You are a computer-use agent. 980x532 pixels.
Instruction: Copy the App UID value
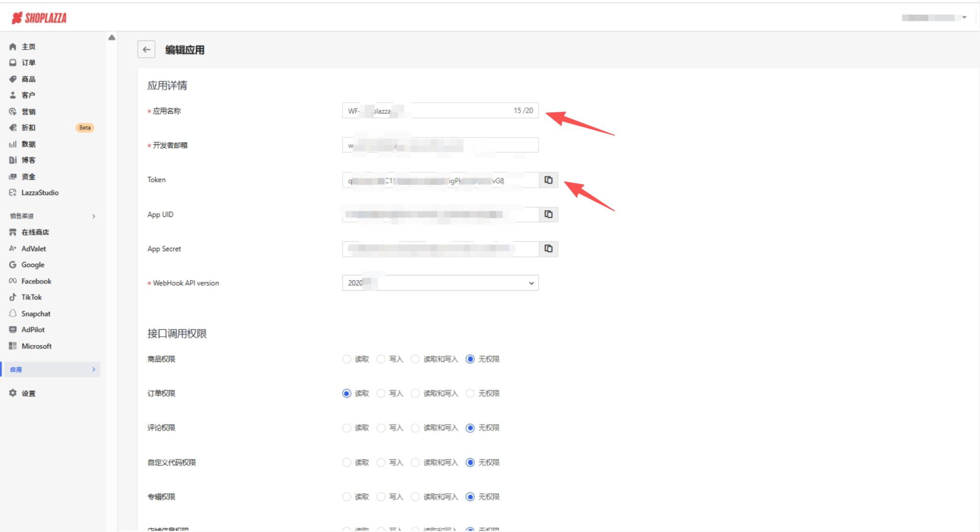click(548, 215)
